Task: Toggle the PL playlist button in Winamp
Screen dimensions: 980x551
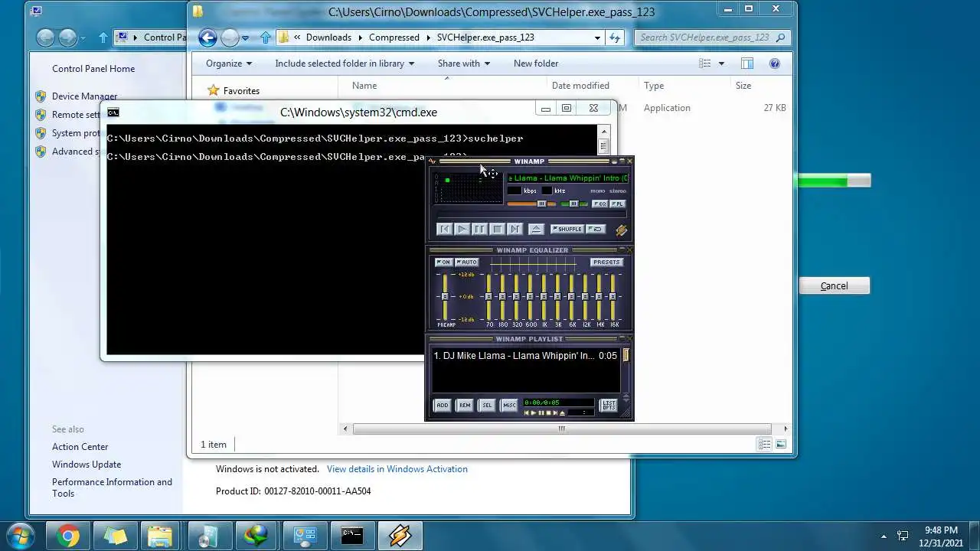Action: point(618,204)
